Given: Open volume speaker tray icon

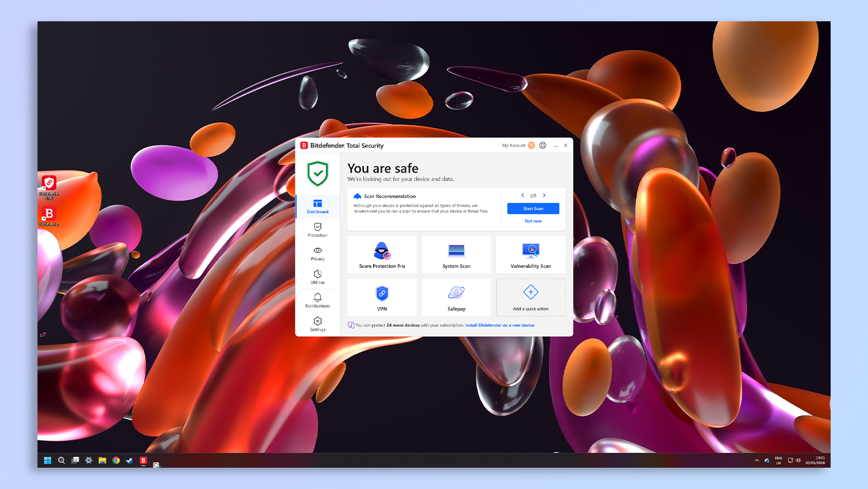Looking at the screenshot, I should coord(798,460).
